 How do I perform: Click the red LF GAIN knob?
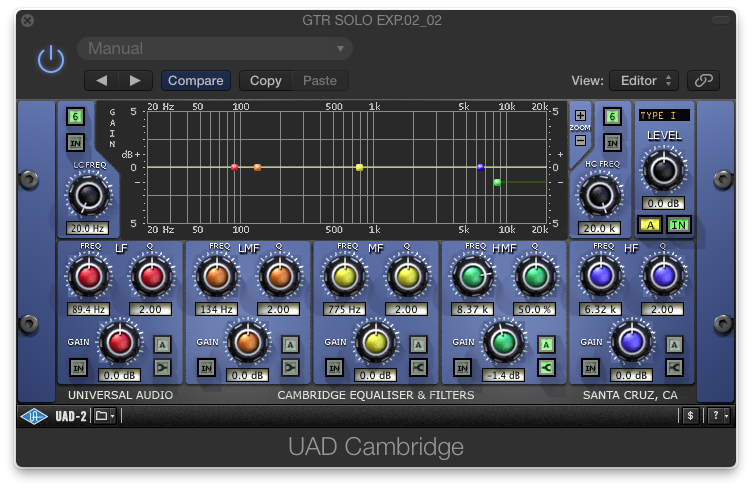[120, 342]
